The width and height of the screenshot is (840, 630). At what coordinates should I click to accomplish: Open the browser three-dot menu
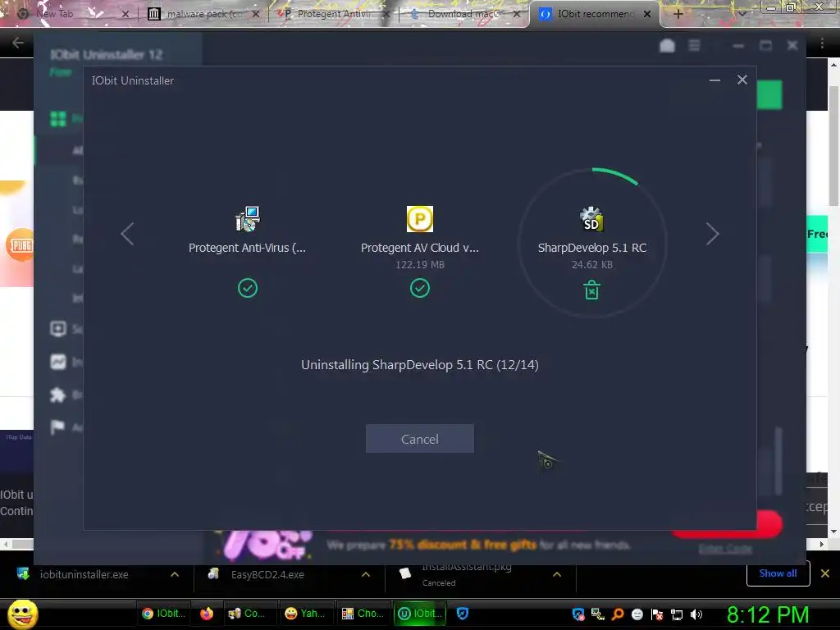822,43
